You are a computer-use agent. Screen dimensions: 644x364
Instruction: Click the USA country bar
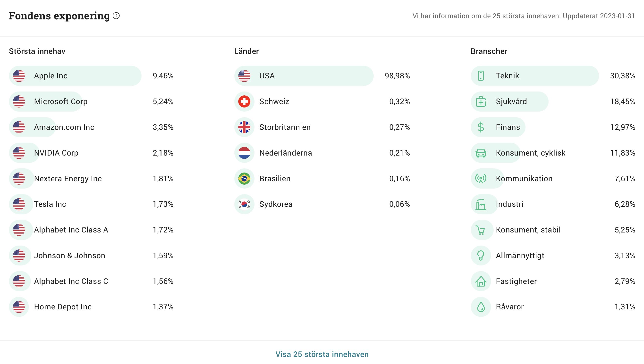tap(304, 76)
